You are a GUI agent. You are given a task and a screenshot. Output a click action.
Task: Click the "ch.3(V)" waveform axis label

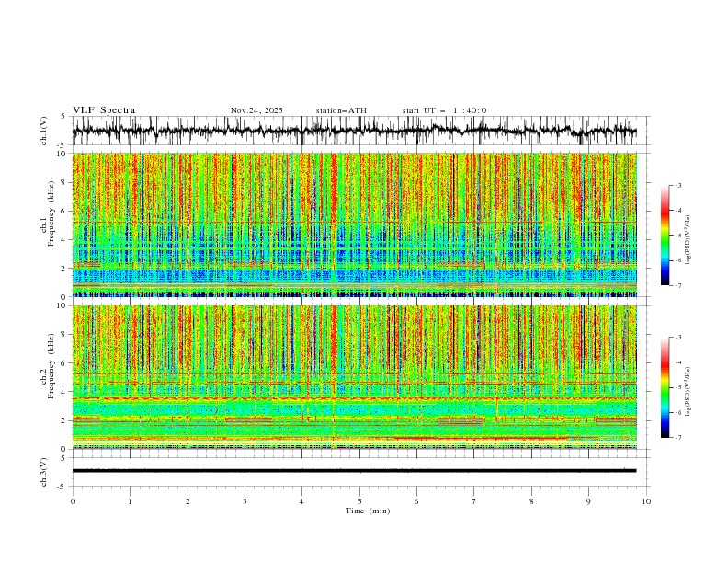[44, 472]
